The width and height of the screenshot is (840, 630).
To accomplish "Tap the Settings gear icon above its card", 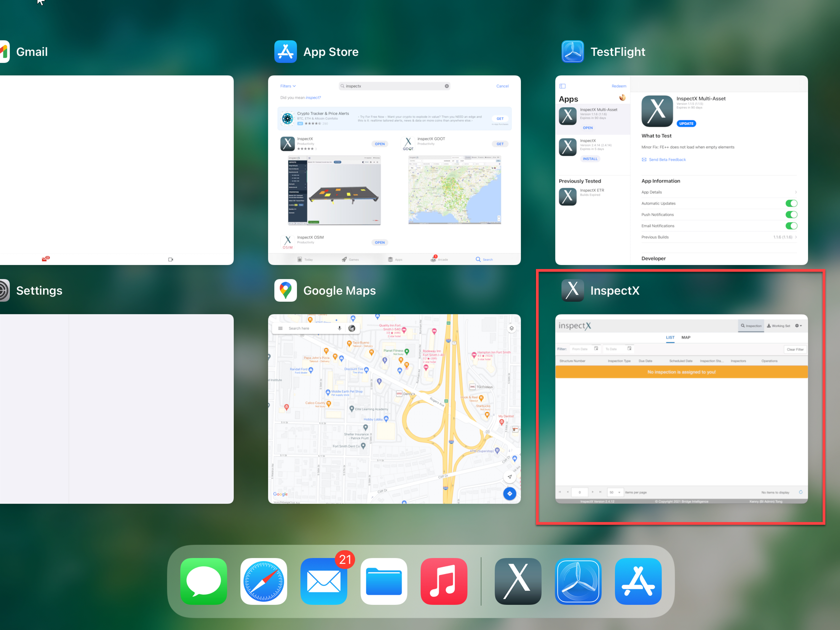I will click(4, 290).
